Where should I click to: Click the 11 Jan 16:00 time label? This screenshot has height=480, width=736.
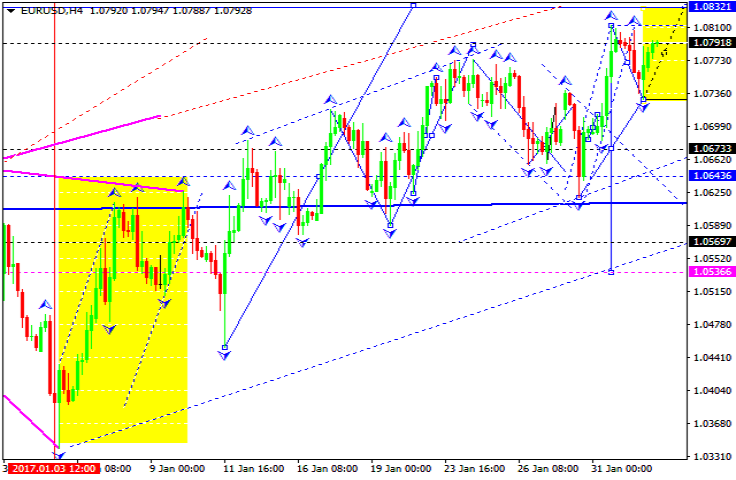(254, 469)
